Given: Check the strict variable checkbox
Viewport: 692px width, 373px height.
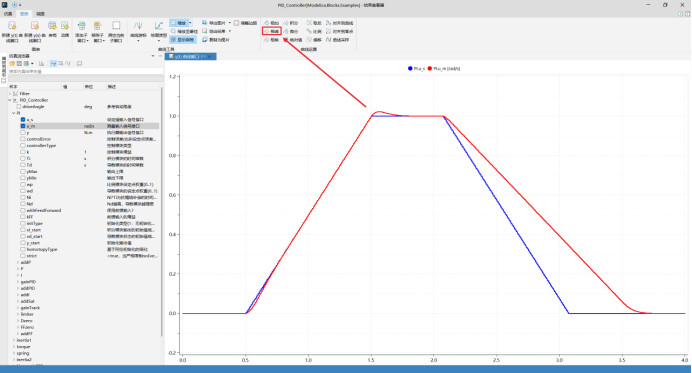Looking at the screenshot, I should click(23, 256).
